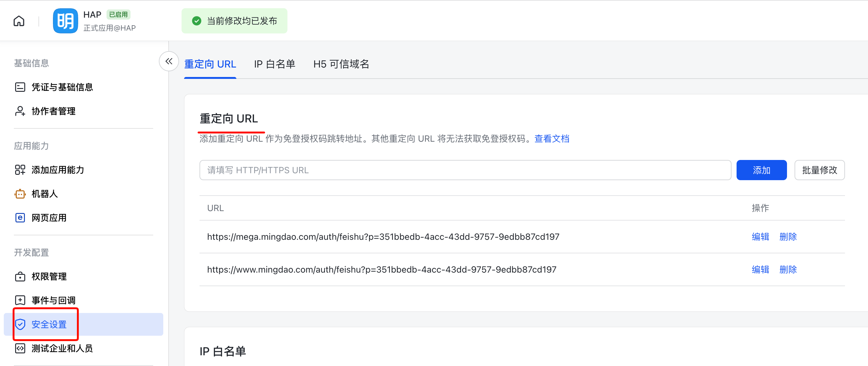Open the 查看文档 link

[x=552, y=139]
